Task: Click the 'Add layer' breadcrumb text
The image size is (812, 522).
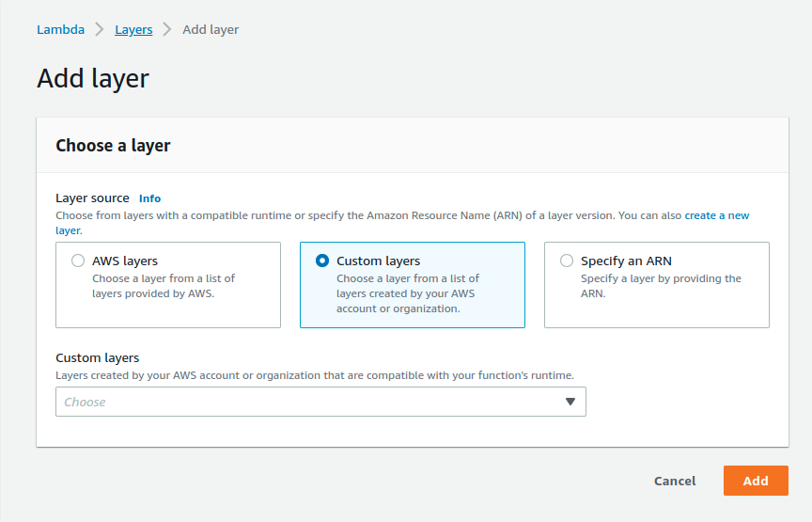Action: [x=211, y=29]
